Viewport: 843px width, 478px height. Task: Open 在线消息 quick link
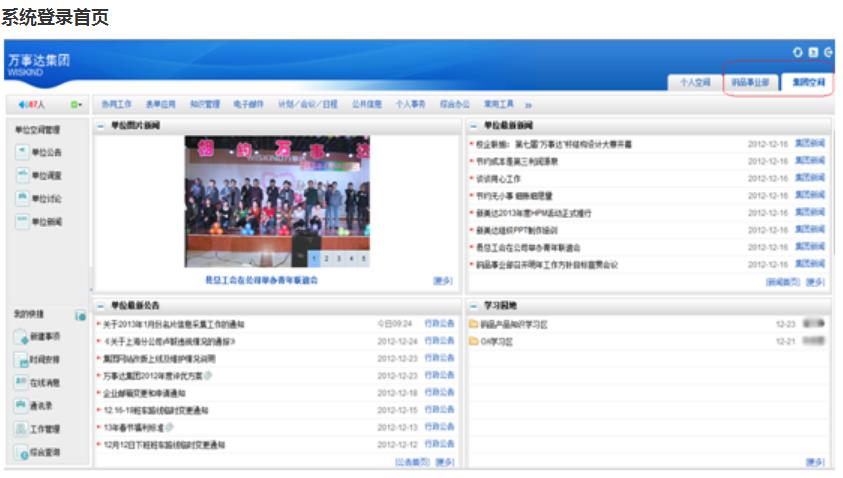pyautogui.click(x=38, y=382)
